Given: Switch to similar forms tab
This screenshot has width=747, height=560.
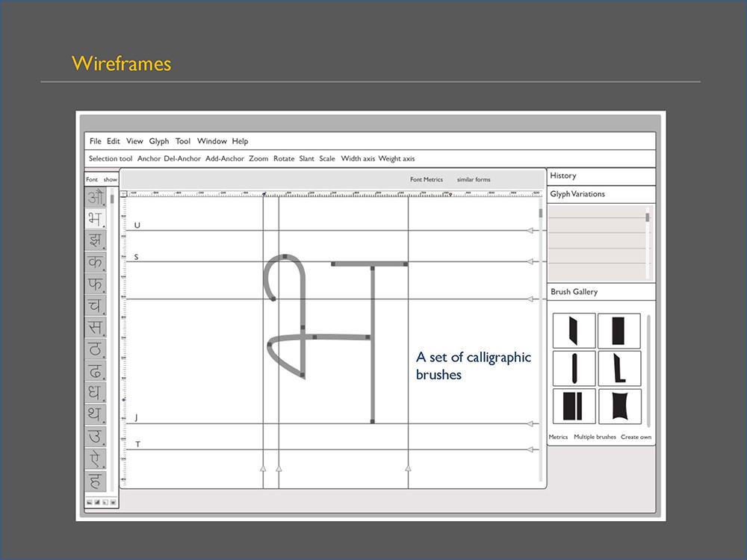Looking at the screenshot, I should [x=474, y=179].
